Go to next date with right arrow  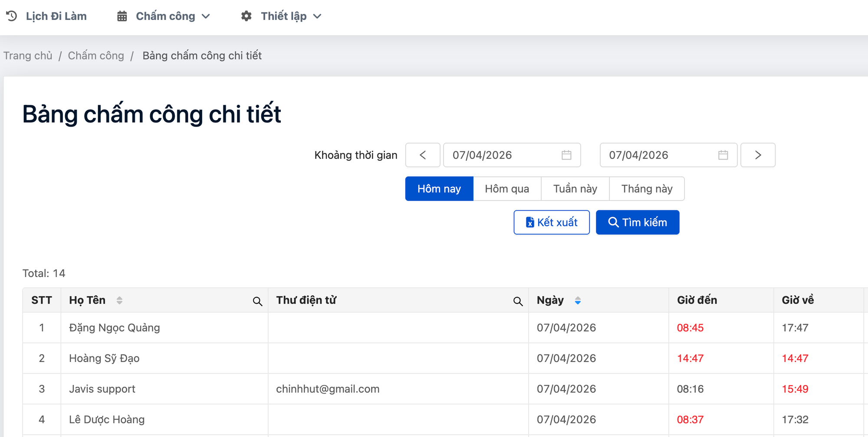[x=758, y=155]
